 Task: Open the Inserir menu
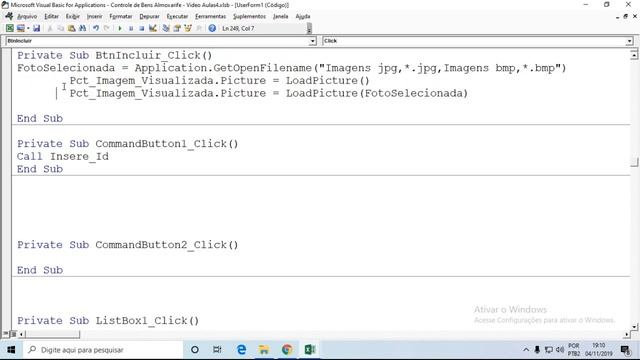click(95, 16)
